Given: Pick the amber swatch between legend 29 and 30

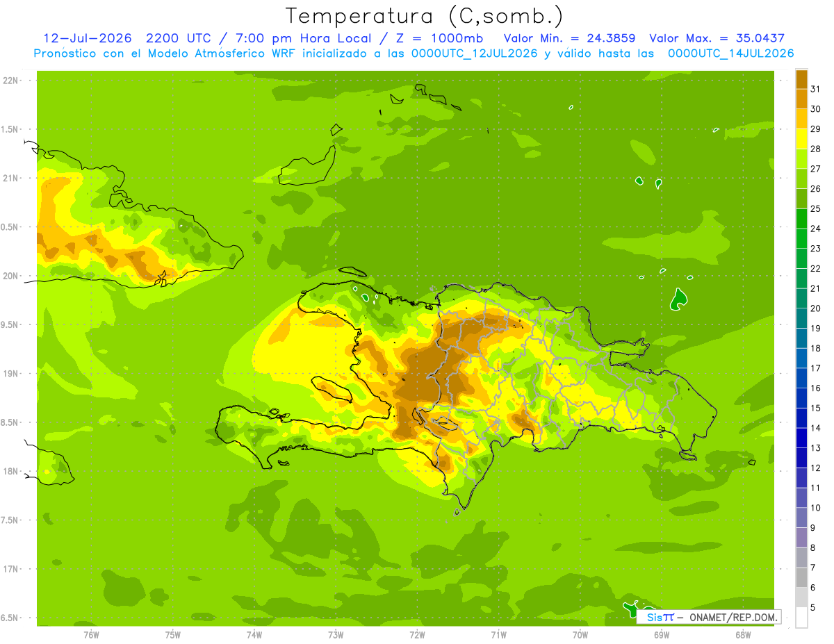Looking at the screenshot, I should tap(801, 119).
